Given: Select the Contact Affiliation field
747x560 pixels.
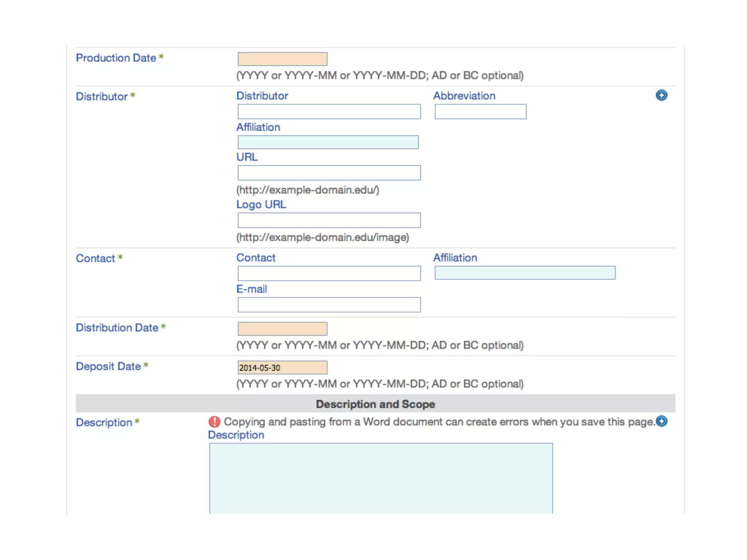Looking at the screenshot, I should click(x=525, y=273).
